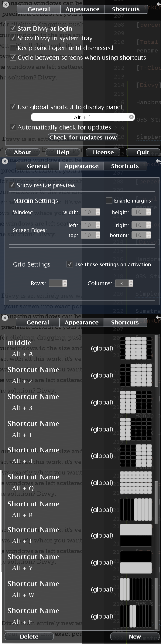Toggle Start Divvy at login checkbox
This screenshot has height=644, width=161.
click(x=13, y=29)
